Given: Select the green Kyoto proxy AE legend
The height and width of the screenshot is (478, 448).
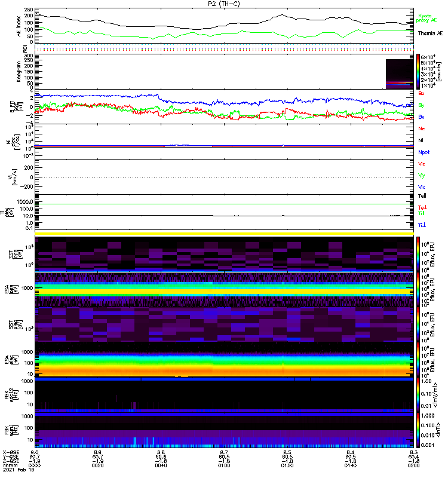Looking at the screenshot, I should (426, 18).
